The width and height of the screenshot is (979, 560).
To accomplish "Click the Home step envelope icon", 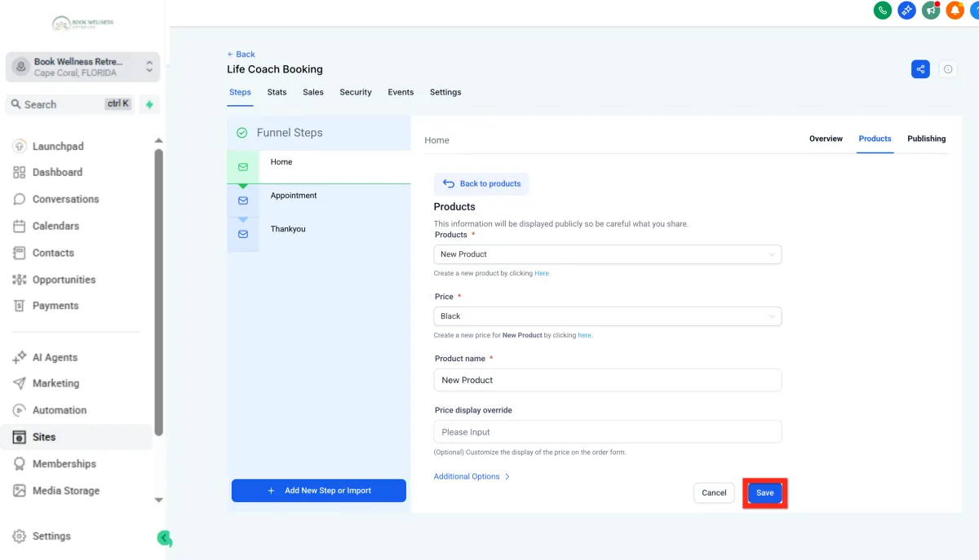I will point(243,167).
